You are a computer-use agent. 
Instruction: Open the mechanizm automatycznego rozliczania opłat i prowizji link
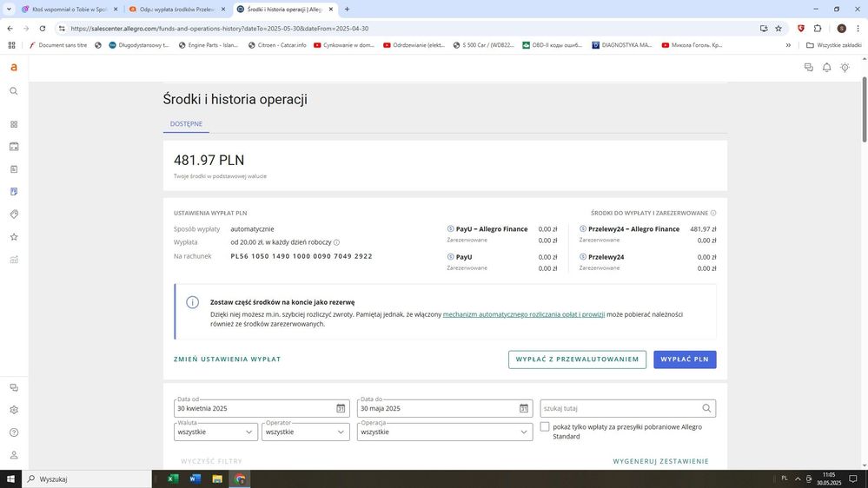pyautogui.click(x=524, y=314)
